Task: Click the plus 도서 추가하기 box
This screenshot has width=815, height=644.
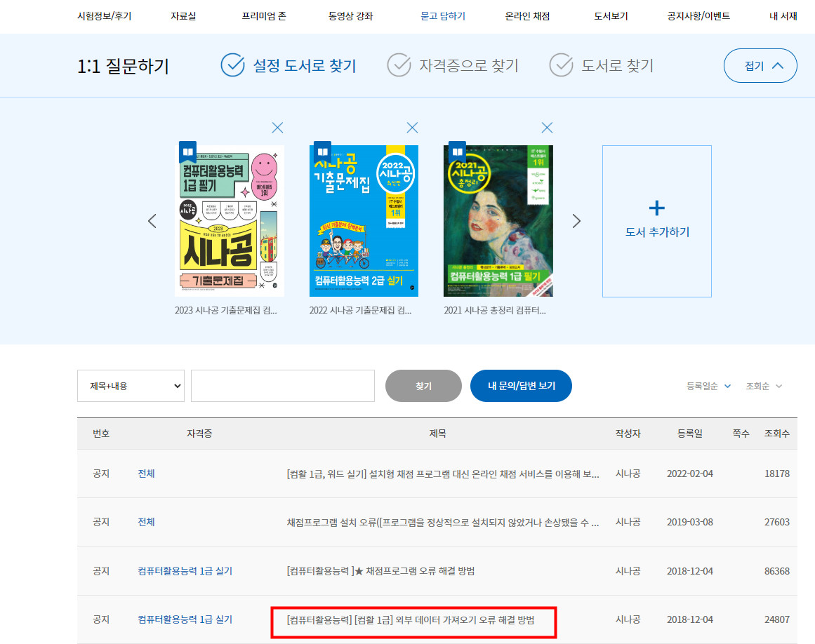Action: coord(656,220)
